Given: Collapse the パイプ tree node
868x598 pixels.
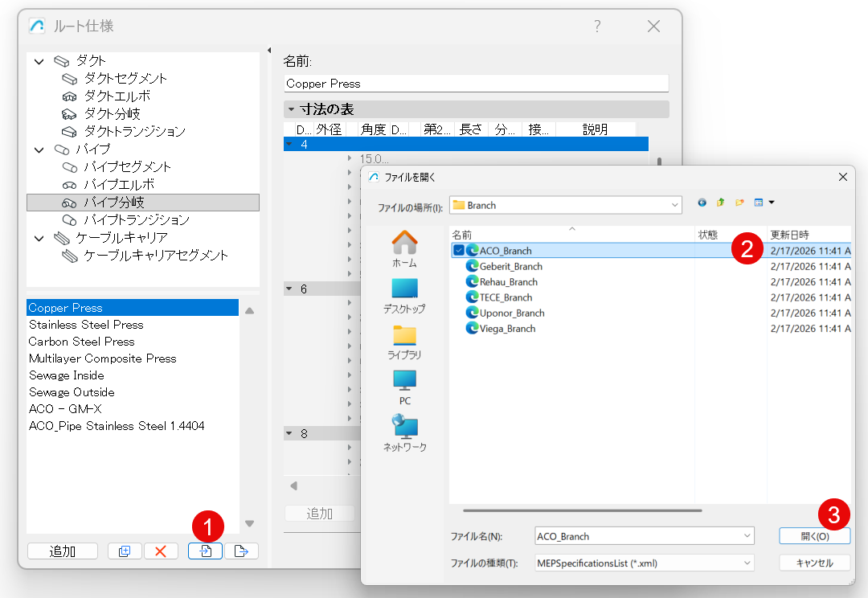Looking at the screenshot, I should click(39, 149).
